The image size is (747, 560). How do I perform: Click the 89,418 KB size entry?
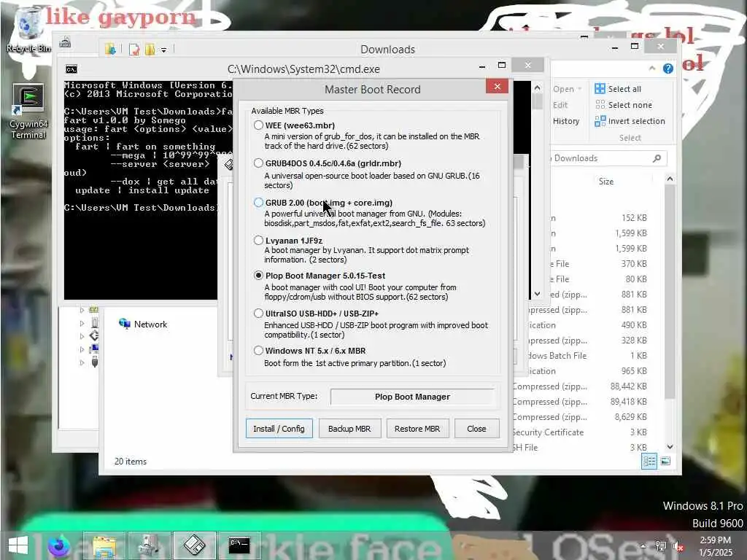pos(628,402)
